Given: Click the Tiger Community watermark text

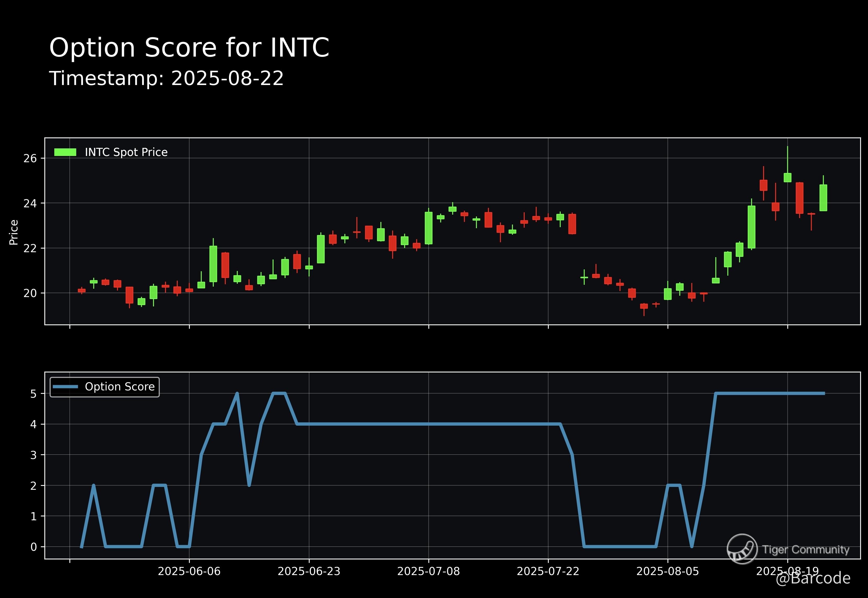Looking at the screenshot, I should [x=805, y=550].
